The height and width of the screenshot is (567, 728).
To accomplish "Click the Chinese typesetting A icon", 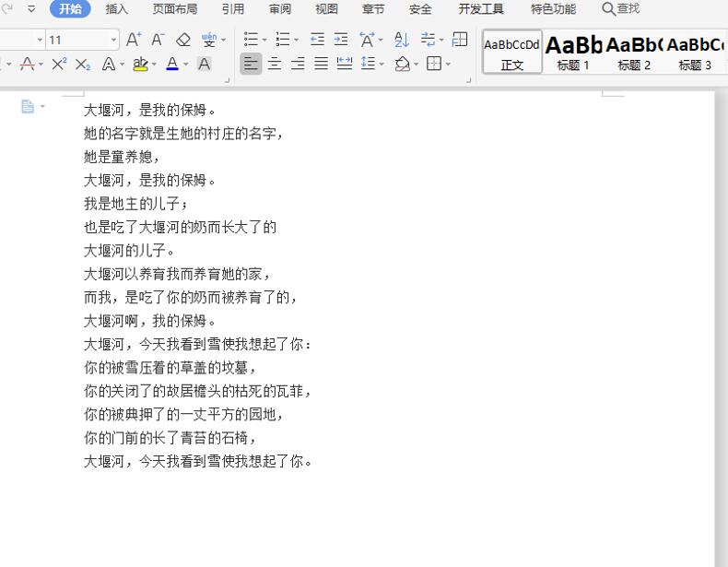I will (367, 40).
